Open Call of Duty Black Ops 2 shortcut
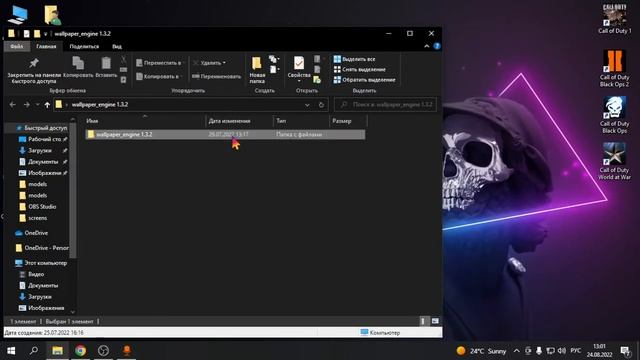640x360 pixels. [x=614, y=69]
